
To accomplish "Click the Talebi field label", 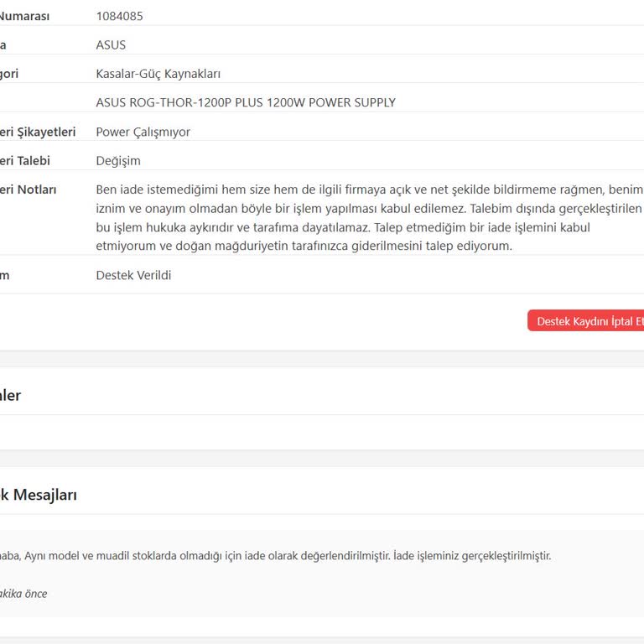I will tap(25, 161).
